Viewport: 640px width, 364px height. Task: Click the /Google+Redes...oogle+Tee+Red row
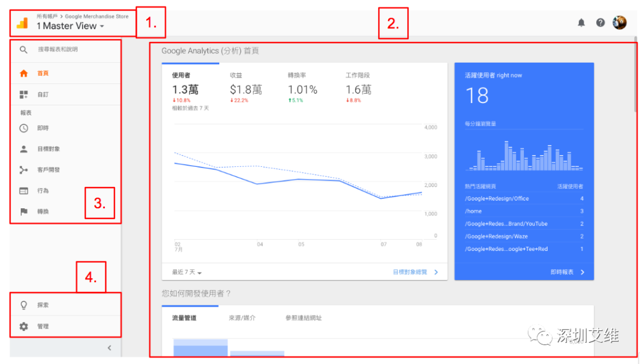(524, 249)
